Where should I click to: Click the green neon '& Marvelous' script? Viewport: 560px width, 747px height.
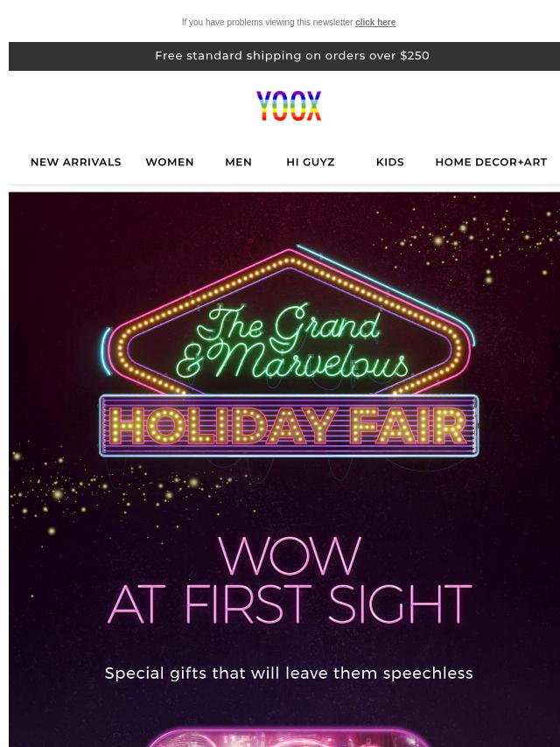coord(292,362)
